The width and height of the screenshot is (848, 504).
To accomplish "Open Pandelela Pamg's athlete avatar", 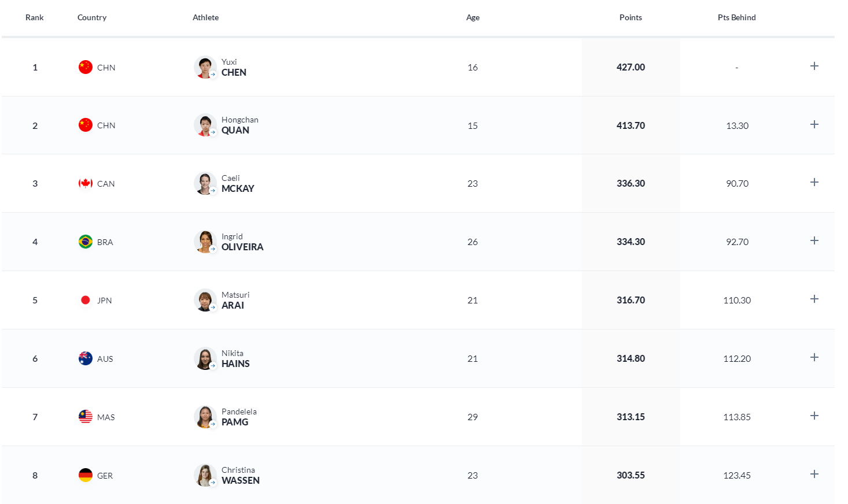I will click(x=205, y=417).
